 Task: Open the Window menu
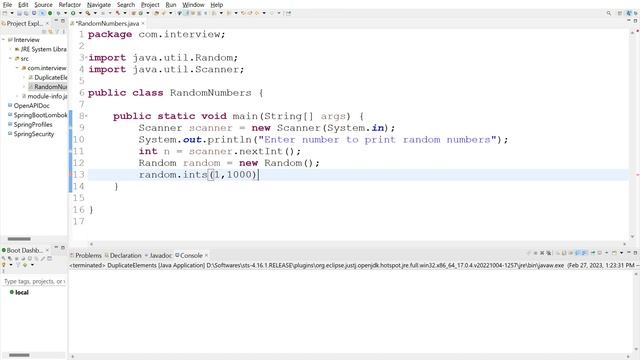[x=193, y=4]
